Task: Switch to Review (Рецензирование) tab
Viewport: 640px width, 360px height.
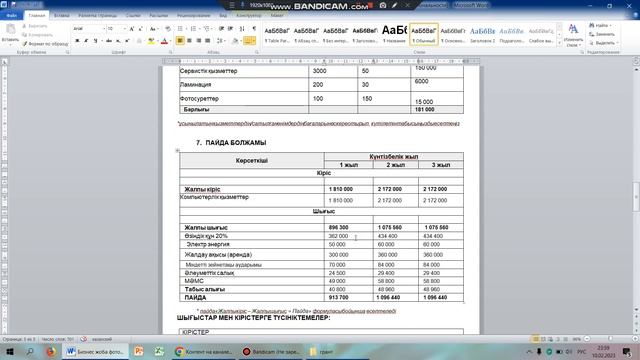Action: click(x=193, y=16)
